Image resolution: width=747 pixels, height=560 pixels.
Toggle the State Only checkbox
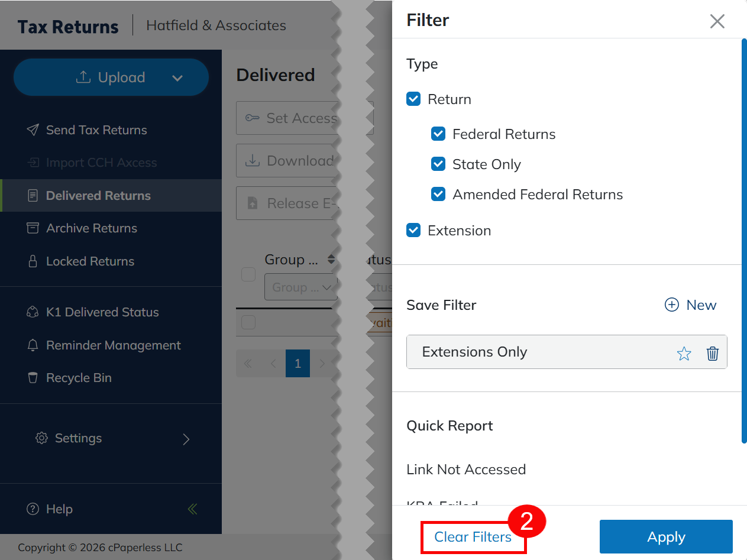[x=438, y=164]
